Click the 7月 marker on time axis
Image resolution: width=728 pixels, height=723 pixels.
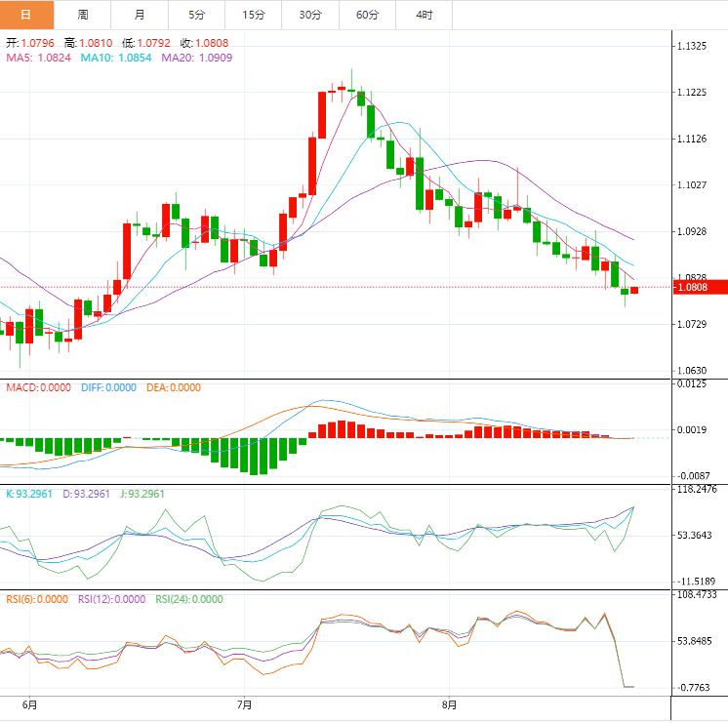[x=245, y=704]
